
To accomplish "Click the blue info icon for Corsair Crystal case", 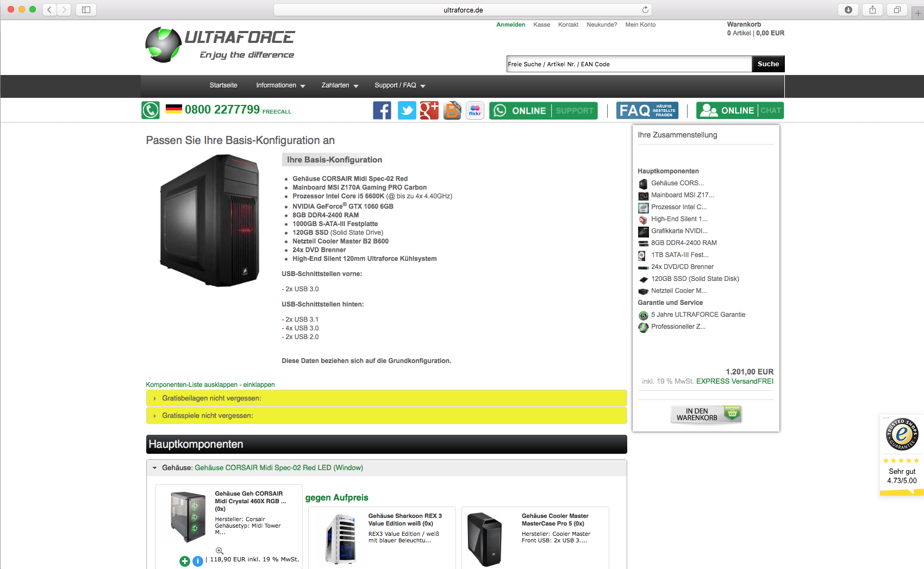I will pyautogui.click(x=198, y=561).
